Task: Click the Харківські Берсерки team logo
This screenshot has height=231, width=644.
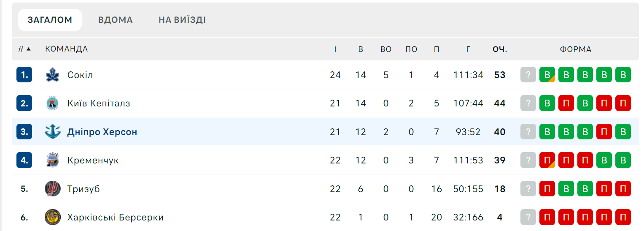Action: click(53, 217)
